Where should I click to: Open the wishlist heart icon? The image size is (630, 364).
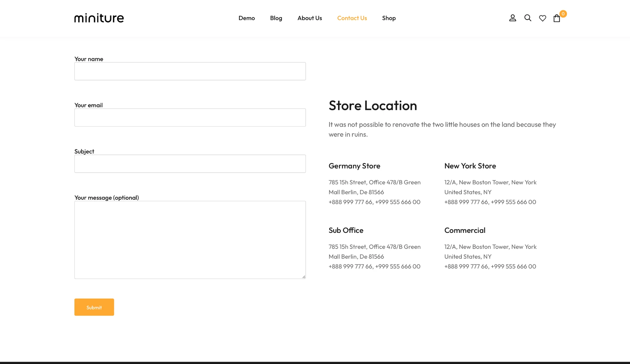[543, 18]
